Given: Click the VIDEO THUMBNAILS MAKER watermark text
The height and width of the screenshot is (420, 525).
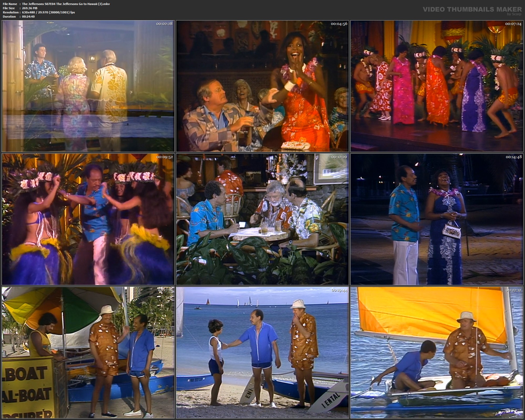Looking at the screenshot, I should [x=472, y=9].
